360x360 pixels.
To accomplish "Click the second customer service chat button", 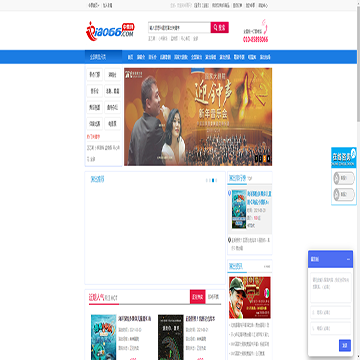I will coord(344,194).
